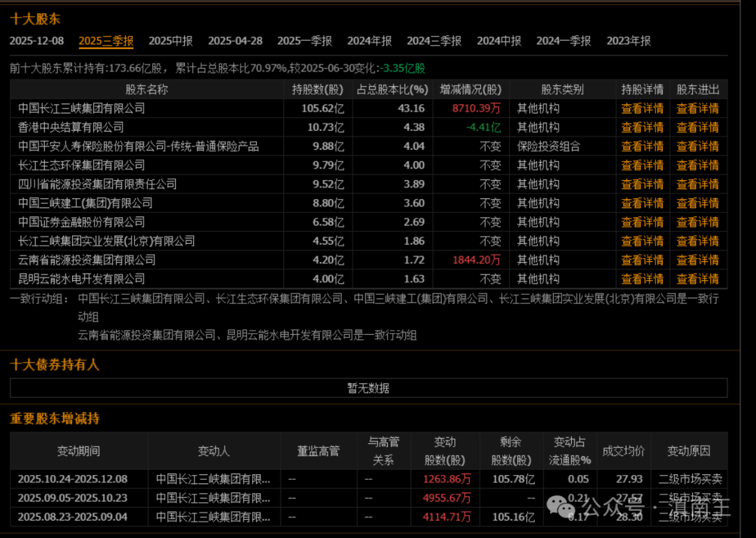Click the 成交均价 column header
The image size is (756, 538).
[x=624, y=451]
